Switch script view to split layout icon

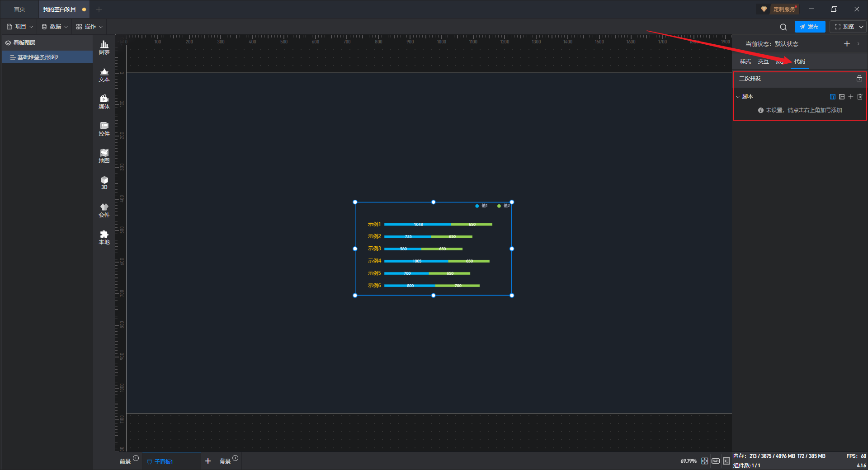842,97
